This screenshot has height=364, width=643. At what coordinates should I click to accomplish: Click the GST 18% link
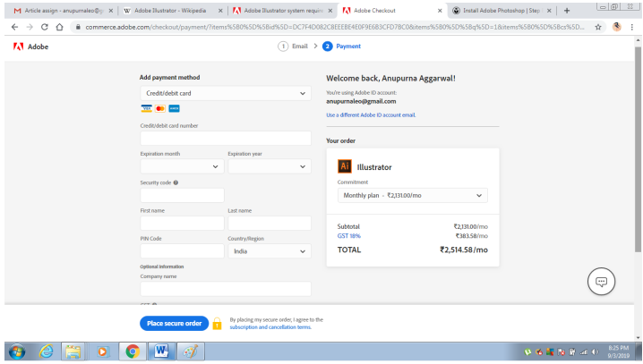click(349, 236)
